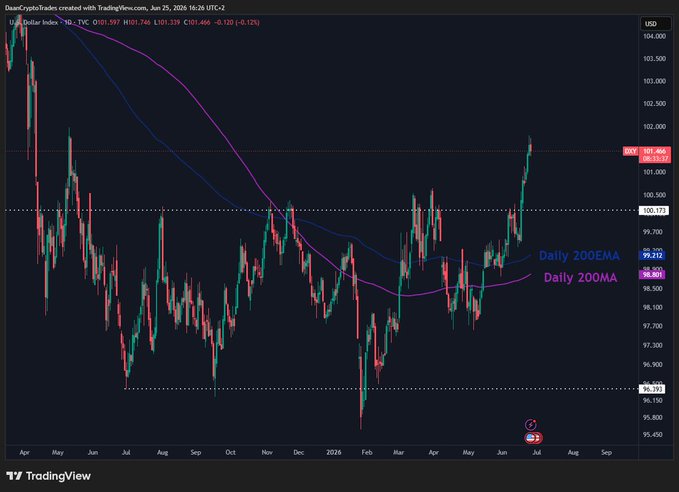Click the Nov label on time axis

pos(267,452)
